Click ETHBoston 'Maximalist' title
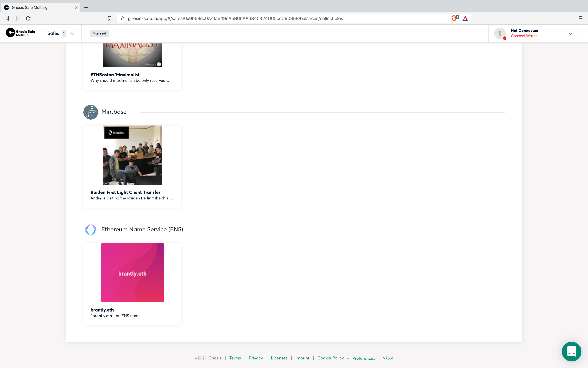This screenshot has width=588, height=368. pos(115,75)
